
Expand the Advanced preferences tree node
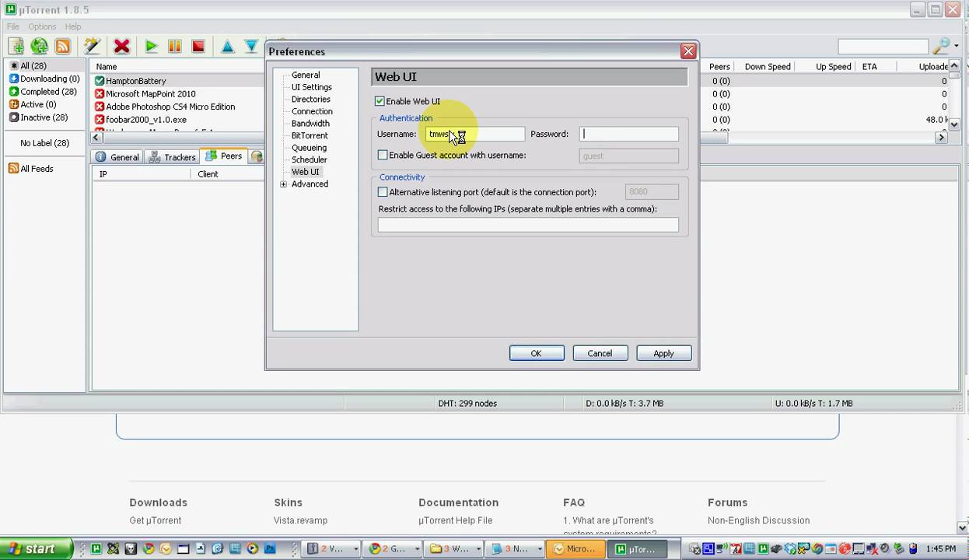pyautogui.click(x=284, y=184)
